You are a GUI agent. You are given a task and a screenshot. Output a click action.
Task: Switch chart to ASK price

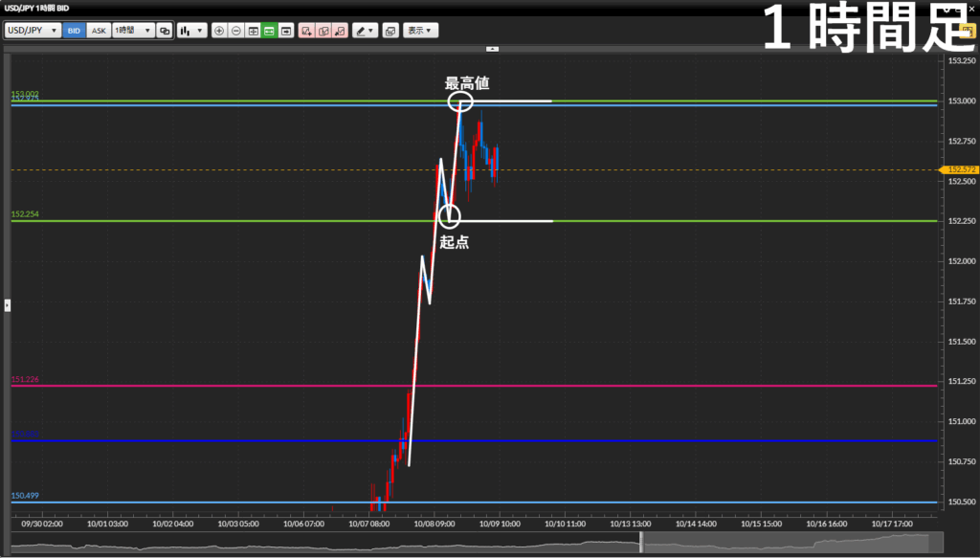[x=99, y=31]
